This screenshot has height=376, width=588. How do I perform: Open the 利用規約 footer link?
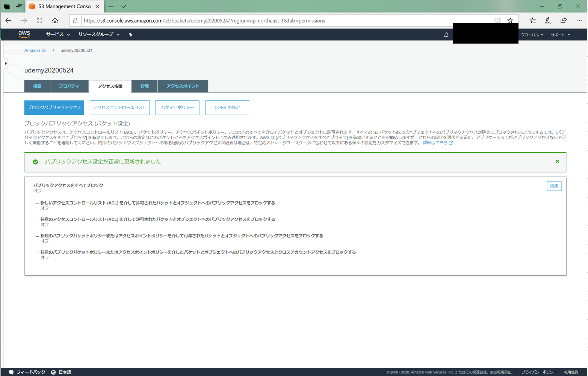pos(571,372)
